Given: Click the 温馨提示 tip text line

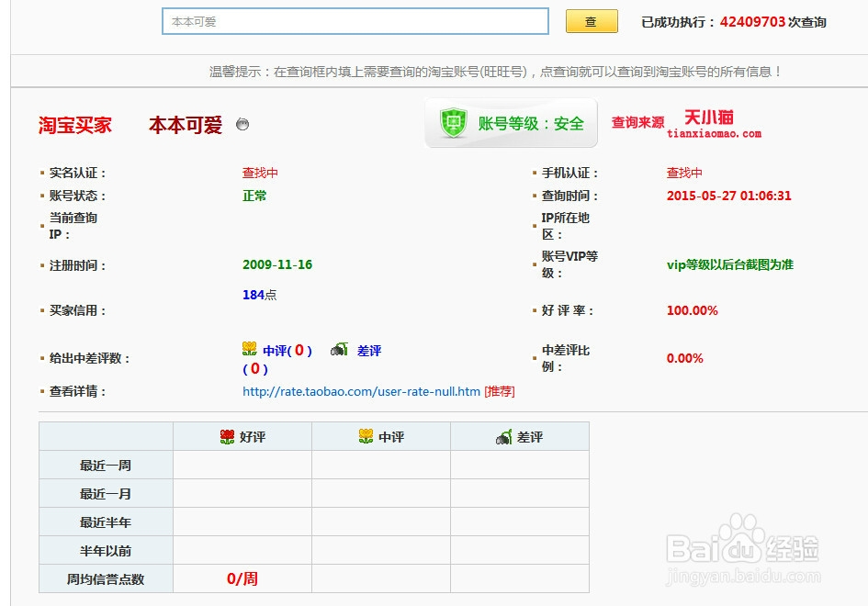Looking at the screenshot, I should pos(495,72).
